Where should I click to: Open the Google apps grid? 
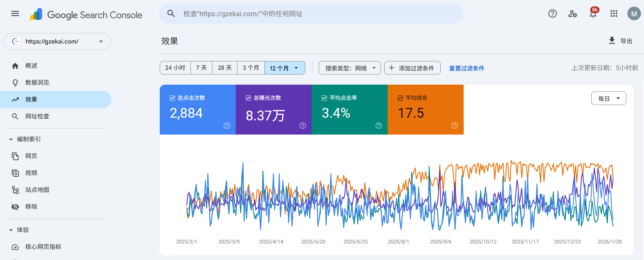point(614,14)
